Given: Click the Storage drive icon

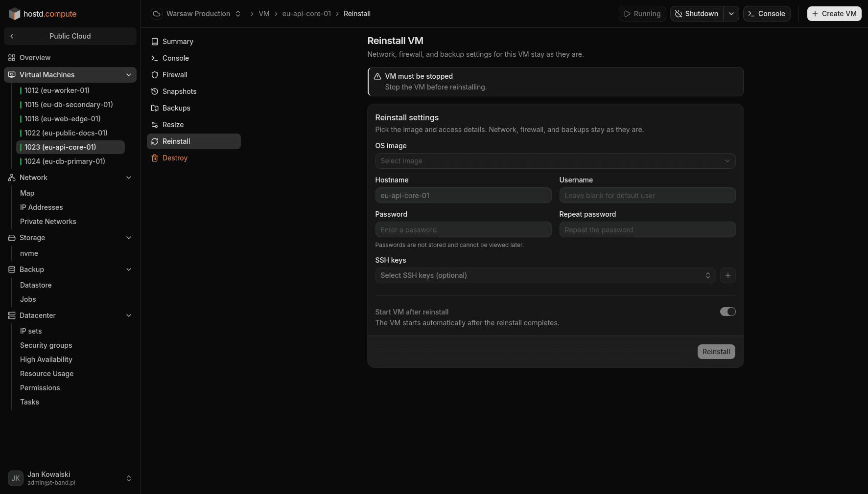Looking at the screenshot, I should click(x=12, y=238).
